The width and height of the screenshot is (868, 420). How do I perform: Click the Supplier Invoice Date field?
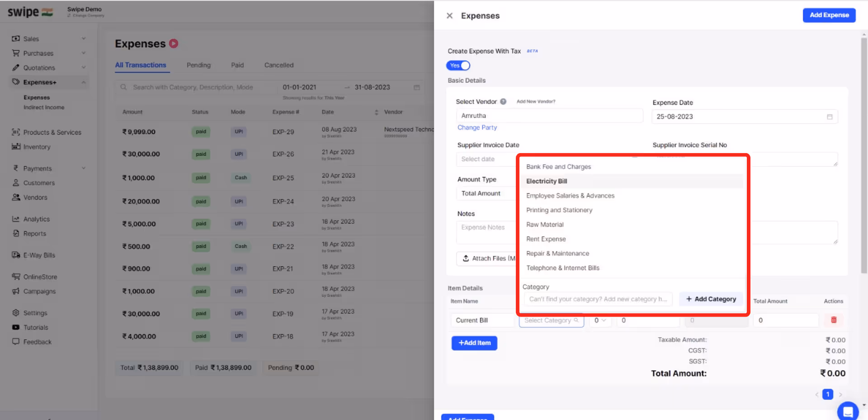tap(486, 159)
